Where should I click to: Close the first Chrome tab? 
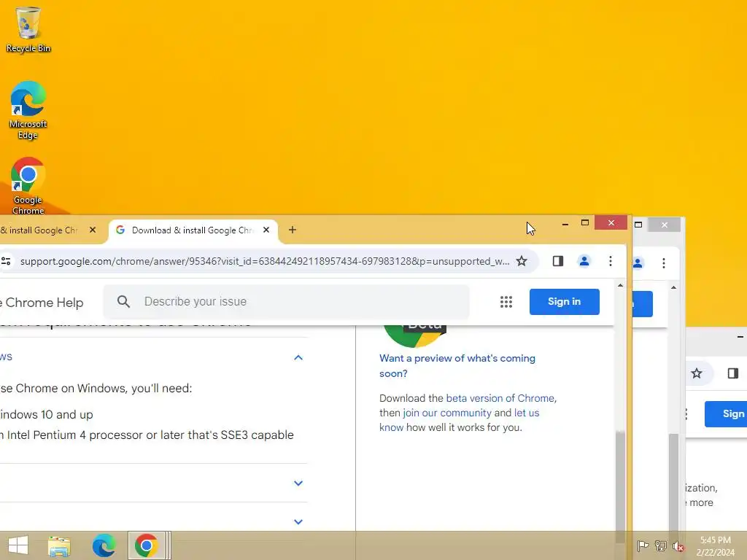(93, 230)
